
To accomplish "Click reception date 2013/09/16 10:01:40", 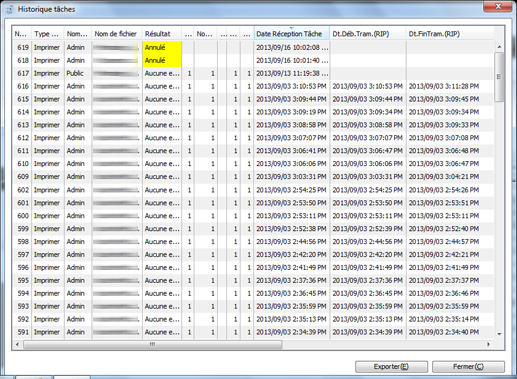I will [x=292, y=60].
